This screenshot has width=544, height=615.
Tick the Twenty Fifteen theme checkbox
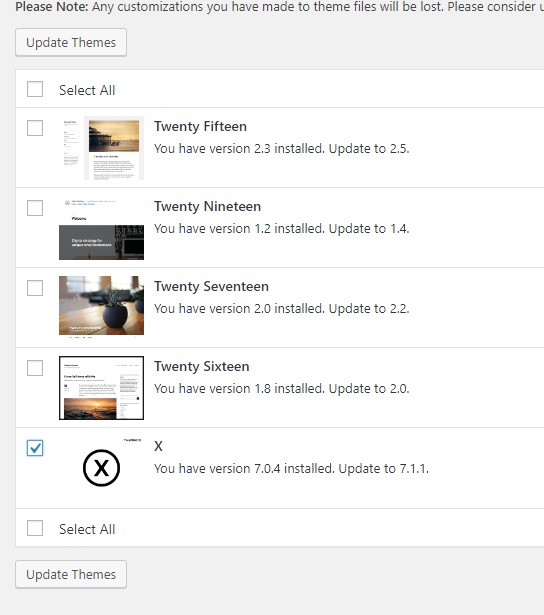tap(35, 128)
